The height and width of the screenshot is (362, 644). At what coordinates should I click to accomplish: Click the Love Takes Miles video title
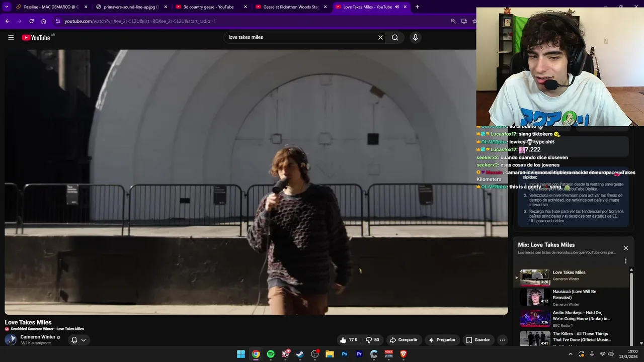click(28, 322)
